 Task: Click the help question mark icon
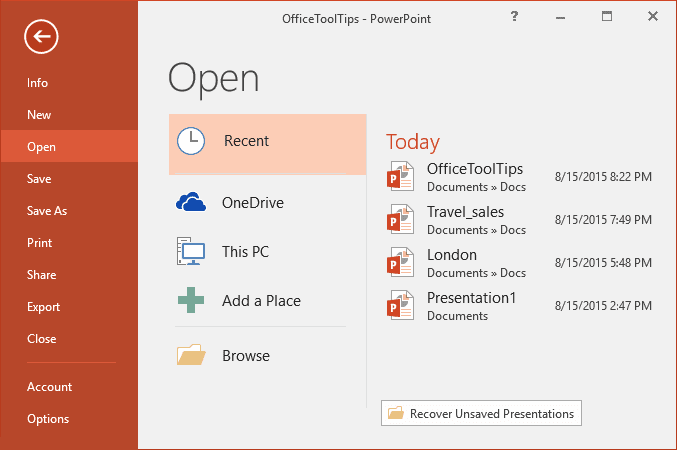click(514, 16)
